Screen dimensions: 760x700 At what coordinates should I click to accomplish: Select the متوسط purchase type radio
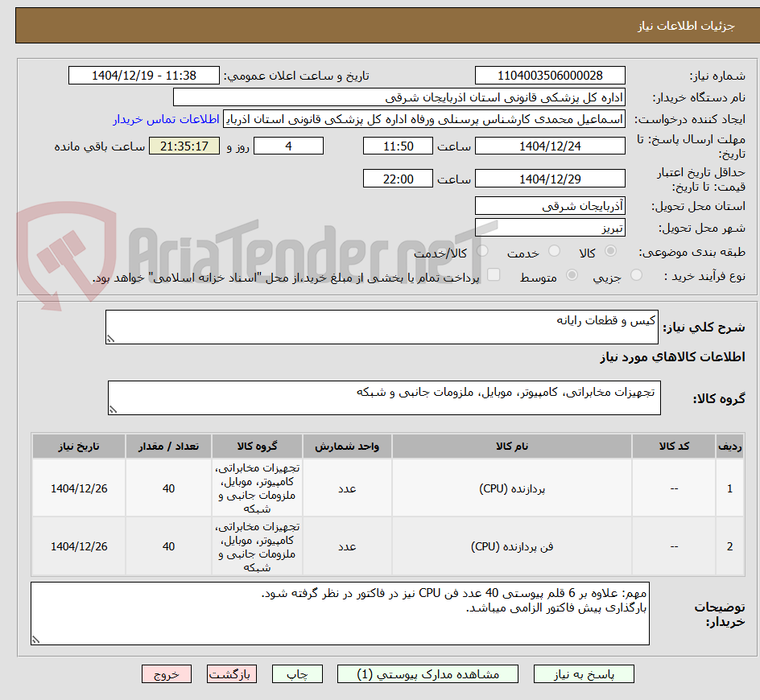[572, 274]
